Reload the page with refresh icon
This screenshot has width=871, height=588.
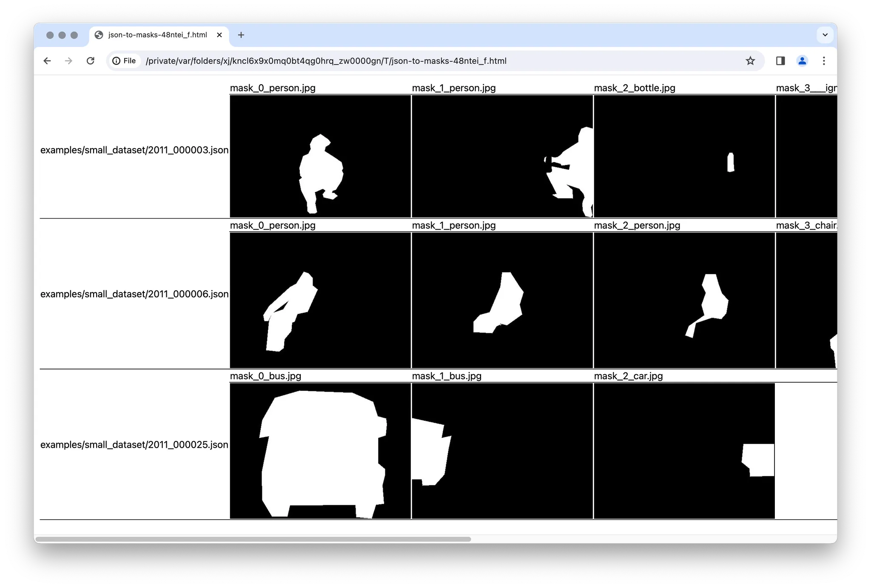click(x=90, y=61)
